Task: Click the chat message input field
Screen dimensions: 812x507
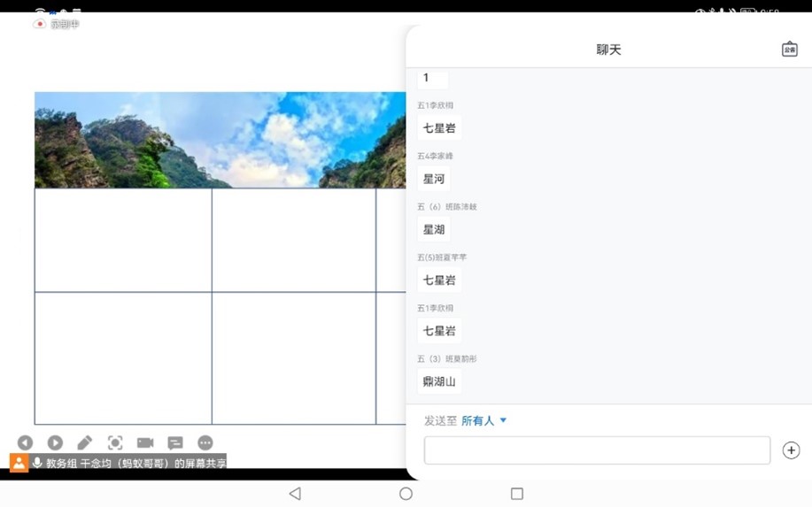Action: point(597,450)
